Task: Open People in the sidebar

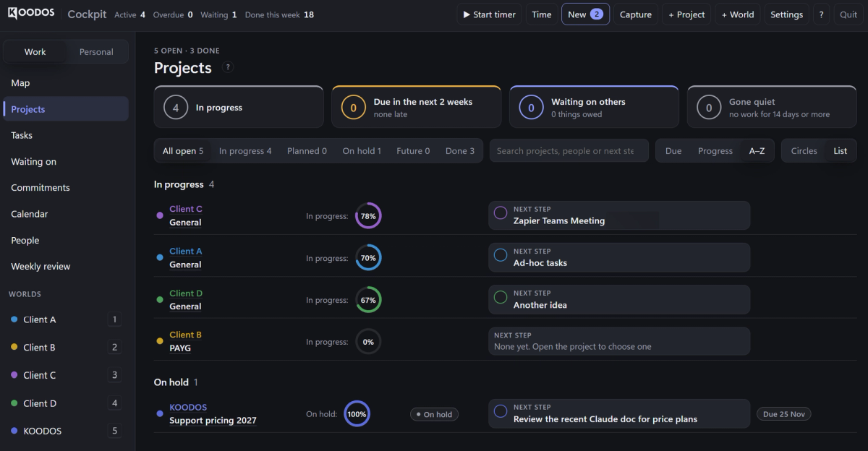Action: click(x=66, y=241)
